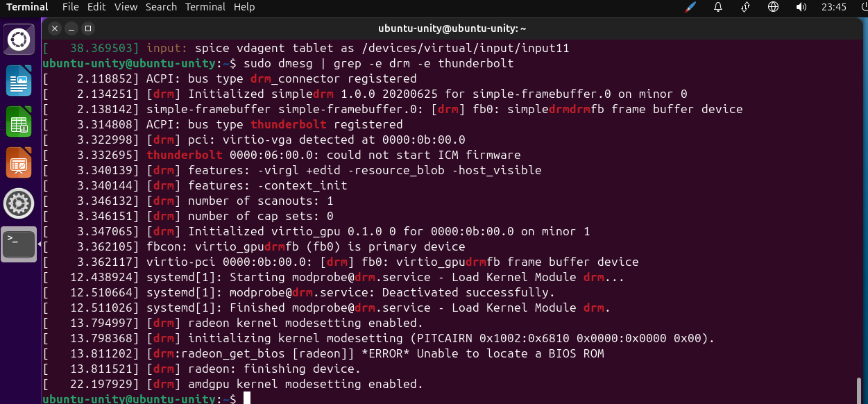Open the sound volume indicator
The image size is (868, 404).
(x=801, y=7)
